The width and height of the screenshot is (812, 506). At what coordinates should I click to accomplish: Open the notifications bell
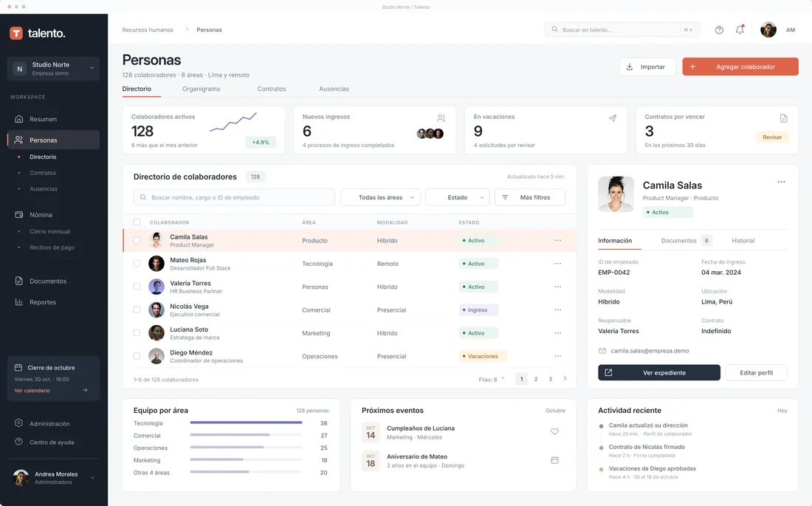(740, 30)
